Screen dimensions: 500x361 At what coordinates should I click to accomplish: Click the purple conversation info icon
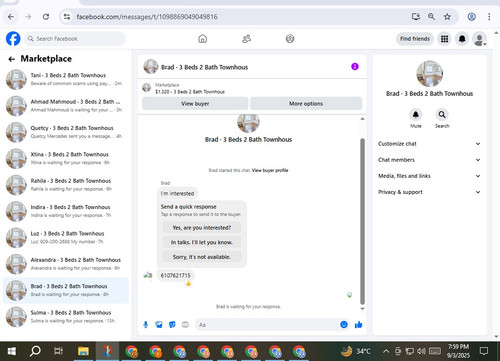pyautogui.click(x=355, y=67)
